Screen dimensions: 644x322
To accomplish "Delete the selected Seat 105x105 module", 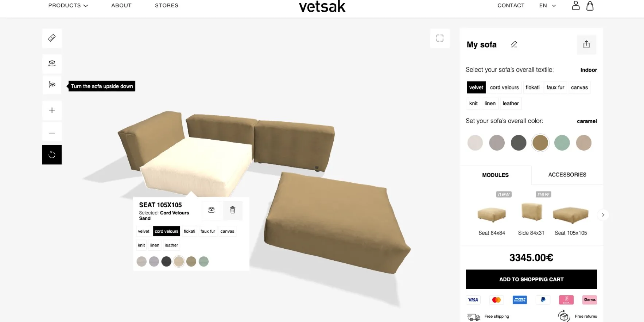I will [233, 210].
